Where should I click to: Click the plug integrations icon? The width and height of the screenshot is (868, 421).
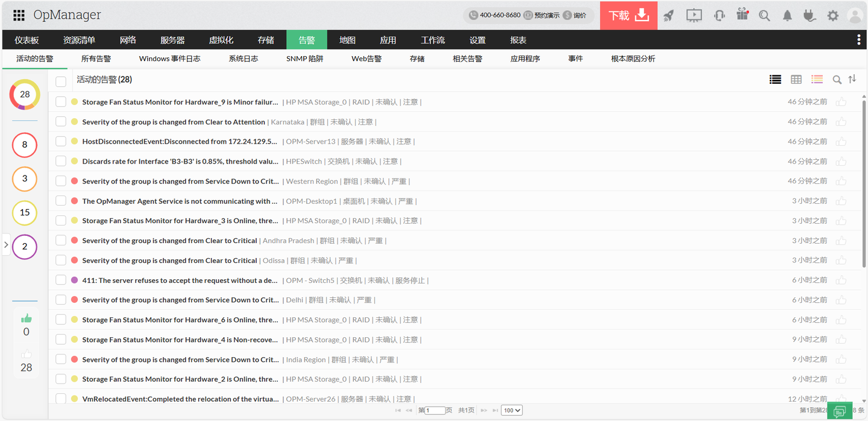click(810, 16)
